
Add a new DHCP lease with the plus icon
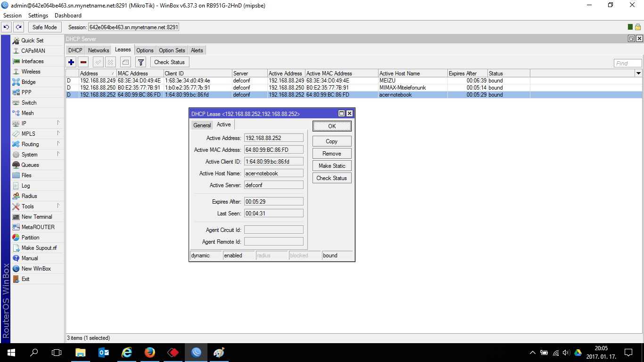[71, 62]
